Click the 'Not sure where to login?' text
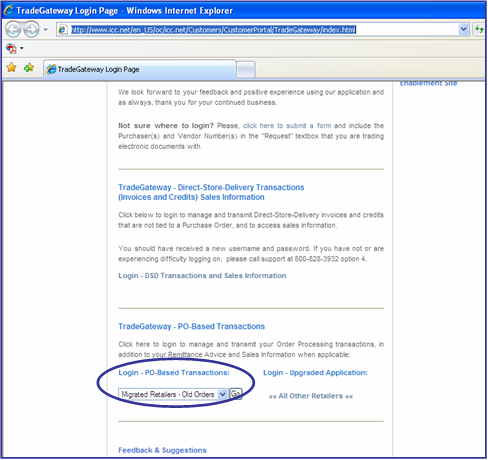Screen dimensions: 488x460 tap(166, 126)
